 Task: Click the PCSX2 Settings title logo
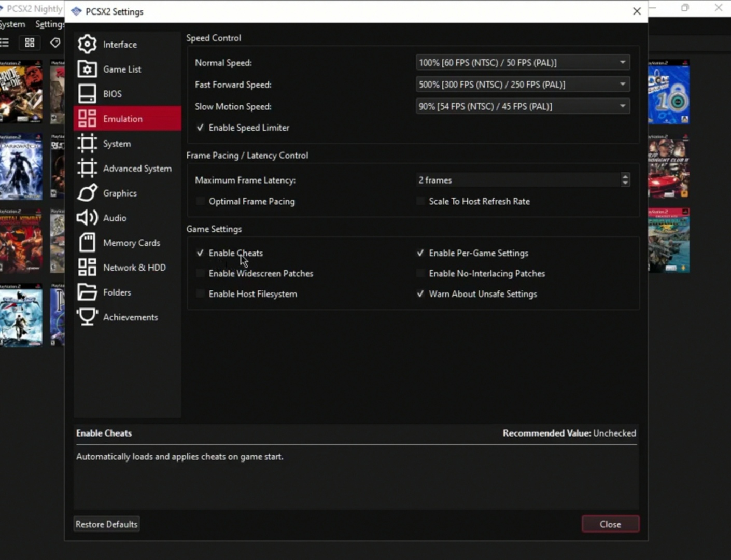[76, 11]
